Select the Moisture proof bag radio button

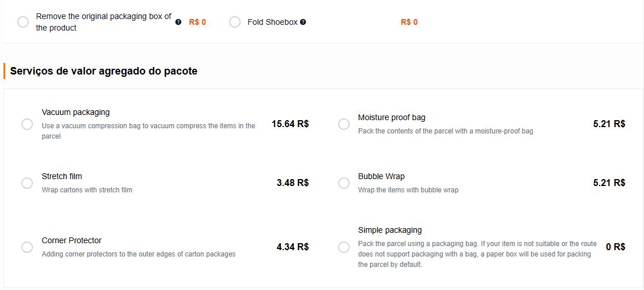[344, 124]
